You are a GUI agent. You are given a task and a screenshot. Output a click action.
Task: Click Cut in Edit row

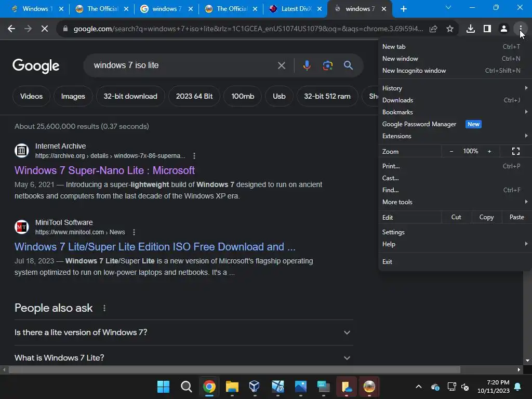pos(456,217)
